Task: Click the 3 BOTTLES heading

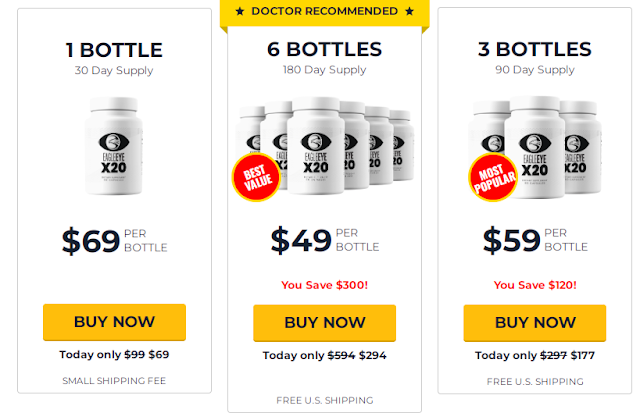Action: 534,50
